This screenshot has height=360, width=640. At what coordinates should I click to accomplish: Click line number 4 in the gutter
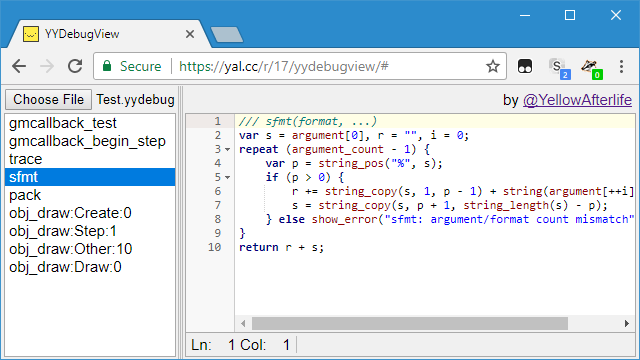coord(218,163)
